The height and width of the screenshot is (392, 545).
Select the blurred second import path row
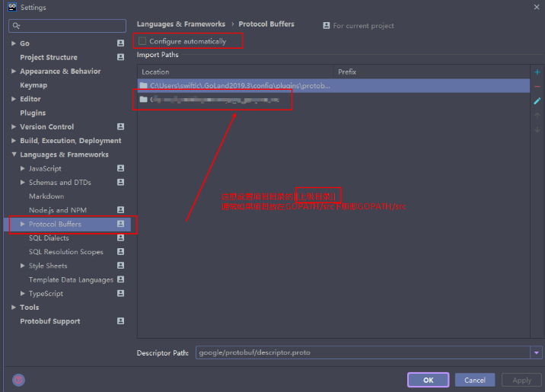coord(333,100)
